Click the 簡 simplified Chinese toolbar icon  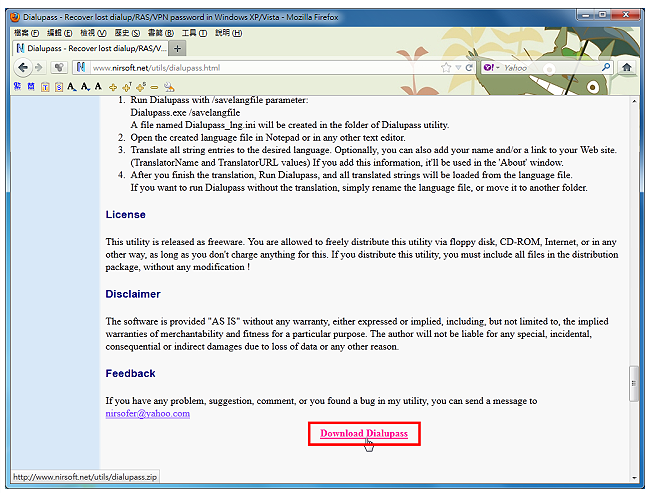31,86
